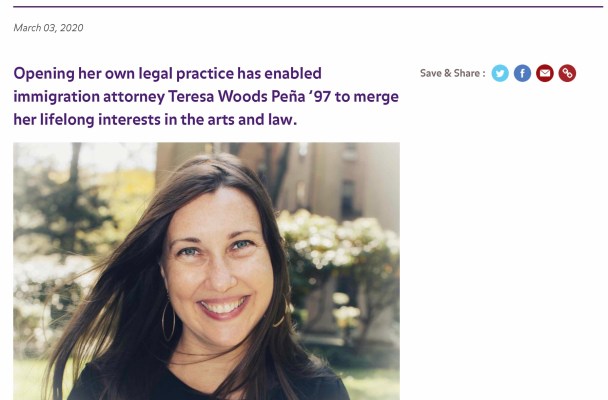The height and width of the screenshot is (400, 608).
Task: Share the article on Facebook
Action: click(522, 73)
